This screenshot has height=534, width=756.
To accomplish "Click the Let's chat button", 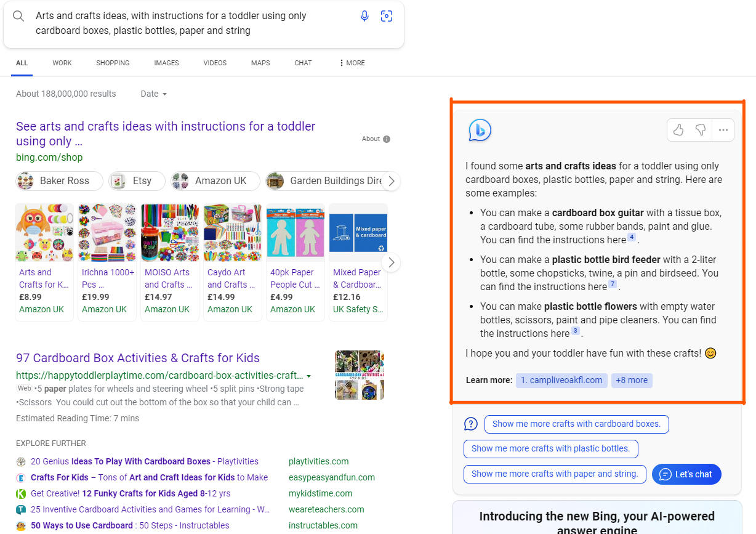I will point(686,474).
